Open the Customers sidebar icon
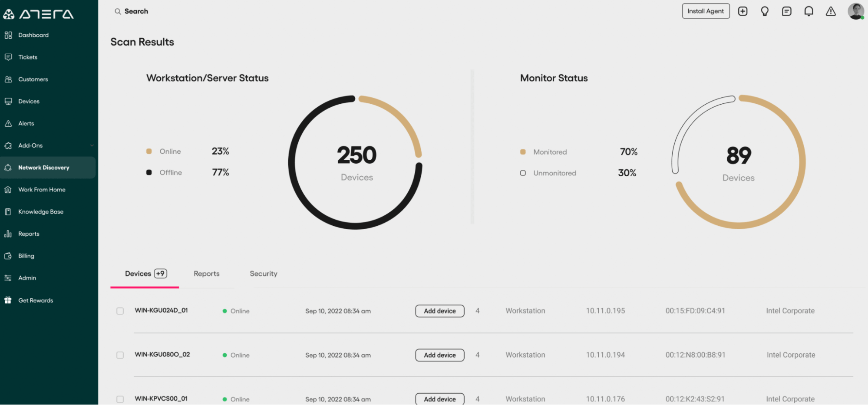Screen dimensions: 868x405 pyautogui.click(x=8, y=79)
